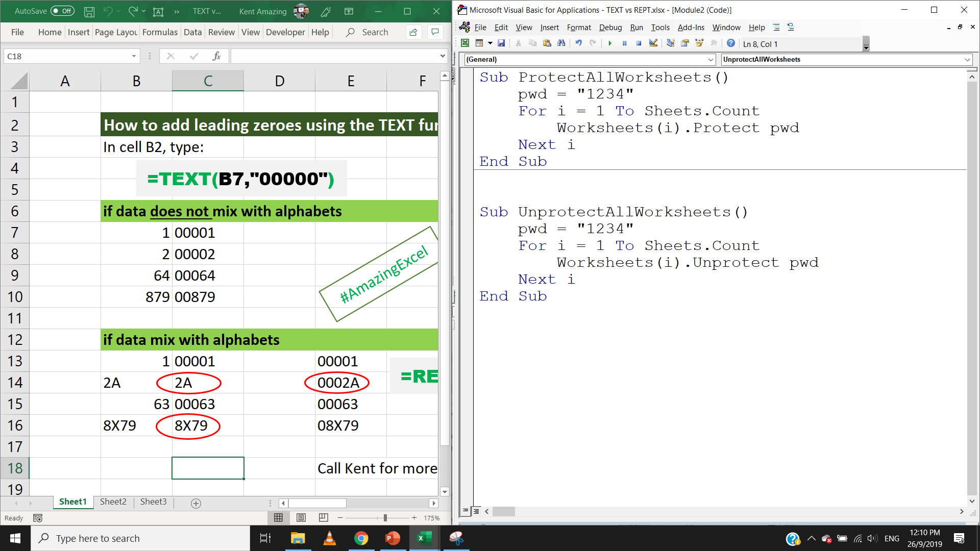Screen dimensions: 980x551
Task: Switch to Normal view button in status bar
Action: point(278,518)
